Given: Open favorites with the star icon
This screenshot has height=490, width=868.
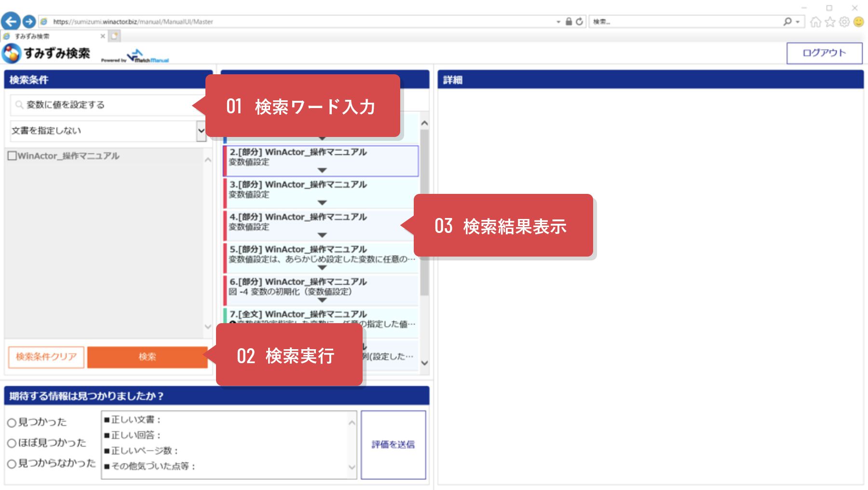Looking at the screenshot, I should click(x=829, y=21).
